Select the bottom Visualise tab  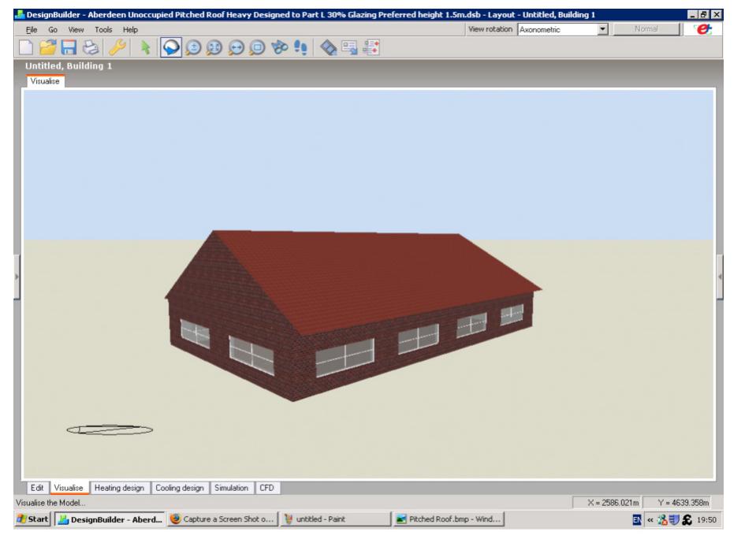(69, 488)
